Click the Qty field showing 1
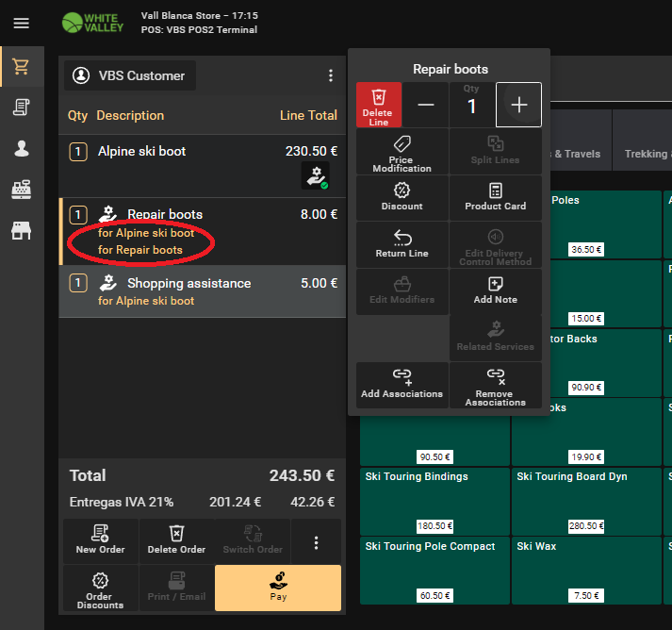The width and height of the screenshot is (672, 630). 472,105
